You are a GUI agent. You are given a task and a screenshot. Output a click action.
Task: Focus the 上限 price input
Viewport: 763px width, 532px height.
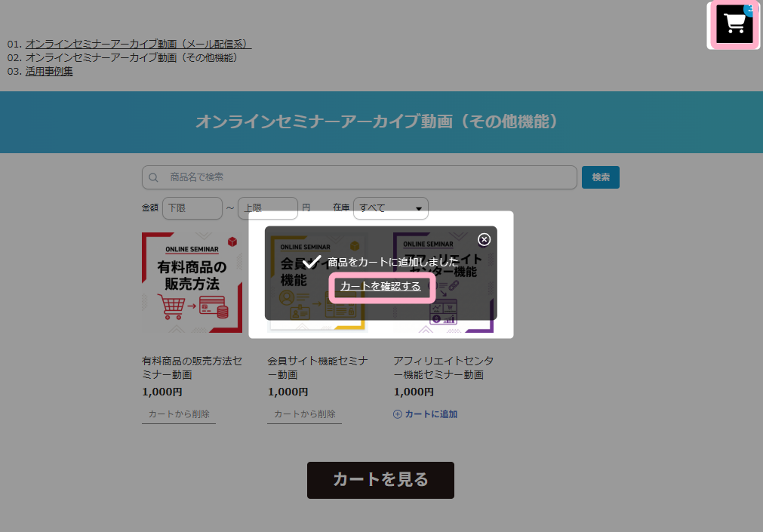(x=268, y=208)
